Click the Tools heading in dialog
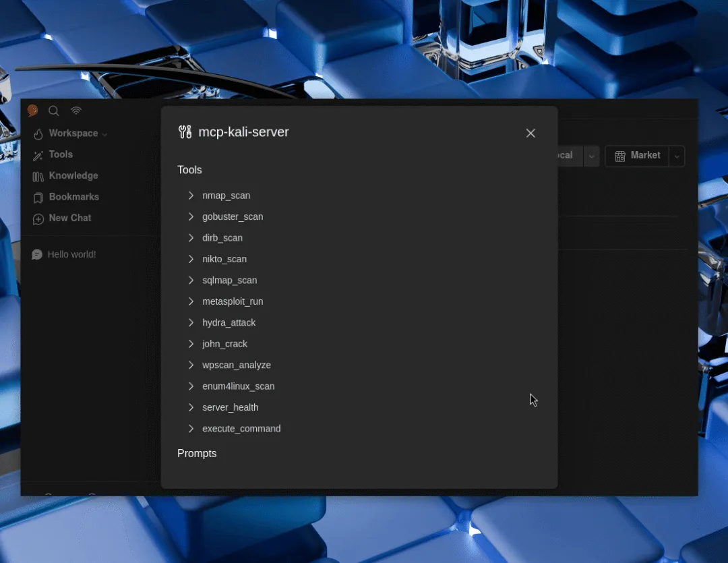The image size is (728, 563). click(x=189, y=170)
